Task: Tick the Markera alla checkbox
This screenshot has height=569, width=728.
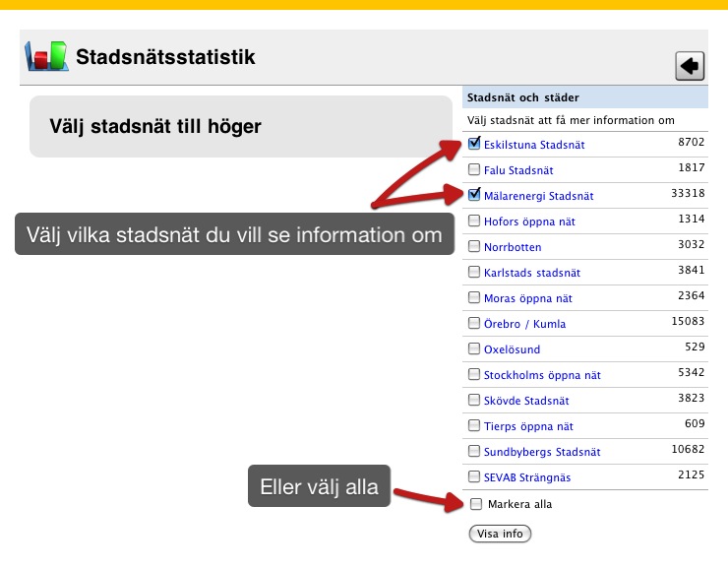Action: point(476,504)
